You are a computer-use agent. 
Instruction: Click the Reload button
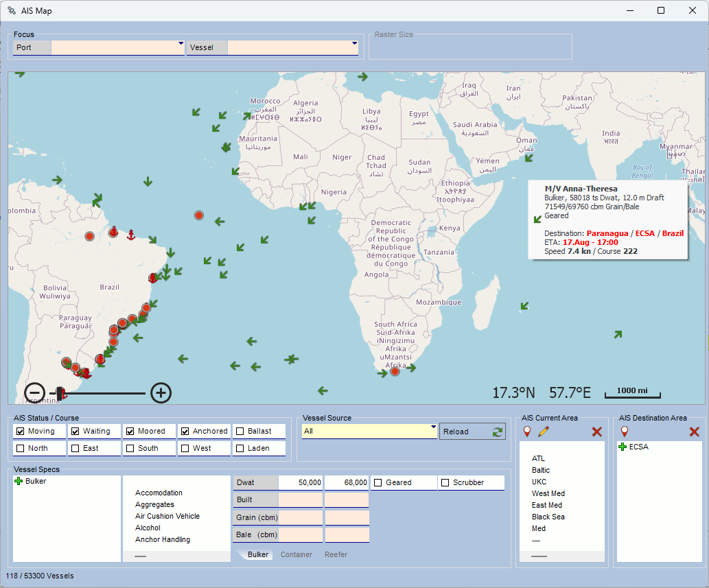(x=472, y=432)
